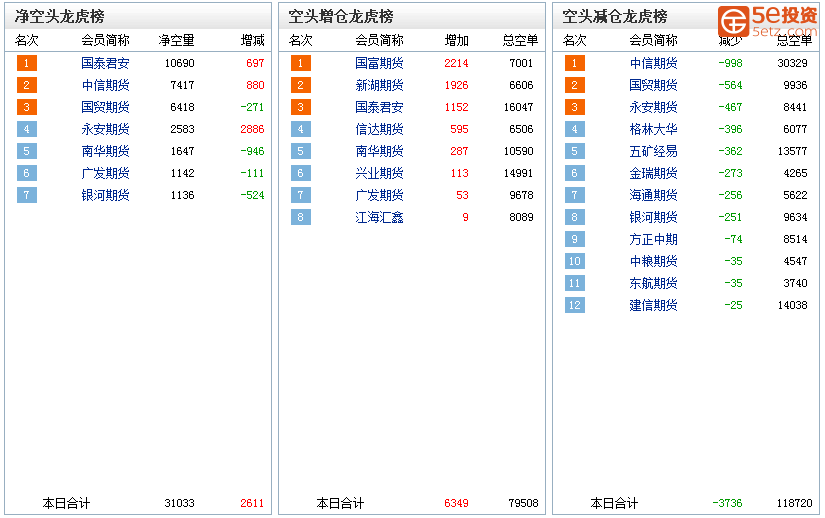Select 永安期货 in the 净空头龙虎榜 panel
The width and height of the screenshot is (825, 518).
pos(105,129)
